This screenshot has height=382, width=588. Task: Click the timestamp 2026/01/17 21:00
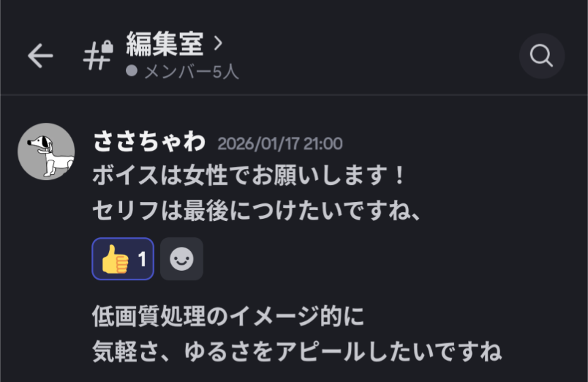280,143
